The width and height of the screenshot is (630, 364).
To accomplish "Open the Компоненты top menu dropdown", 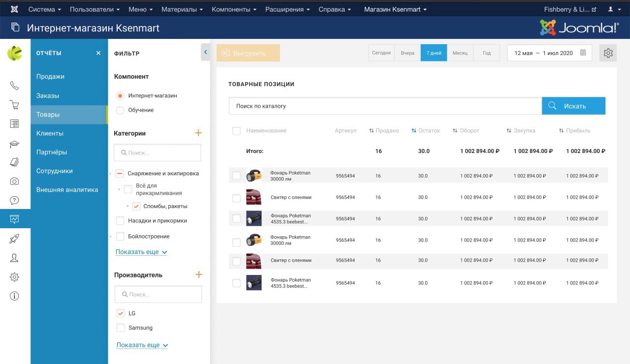I will 234,9.
